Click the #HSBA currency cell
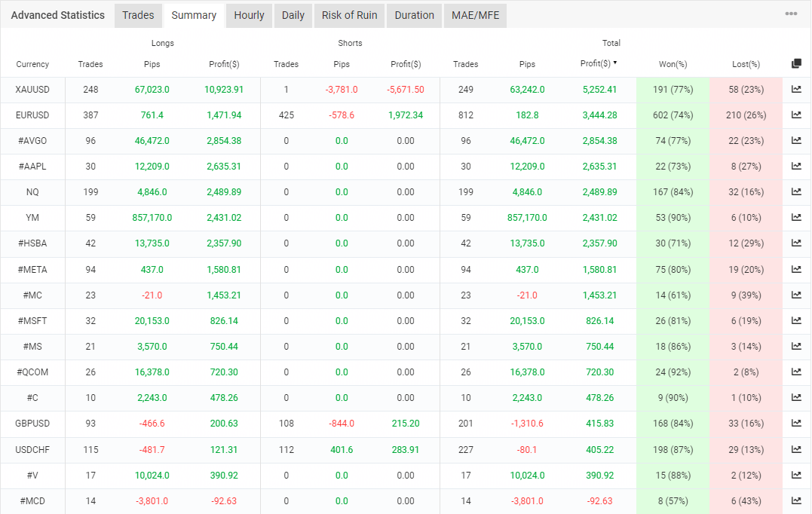The width and height of the screenshot is (812, 514). tap(32, 243)
